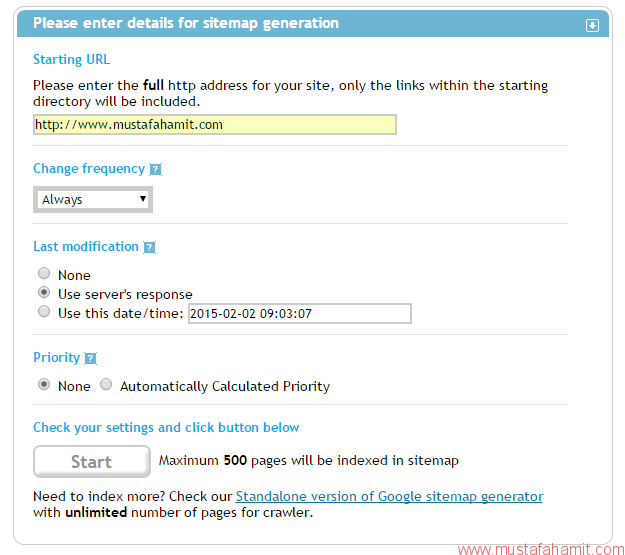Click the Starting URL heading

coord(71,59)
